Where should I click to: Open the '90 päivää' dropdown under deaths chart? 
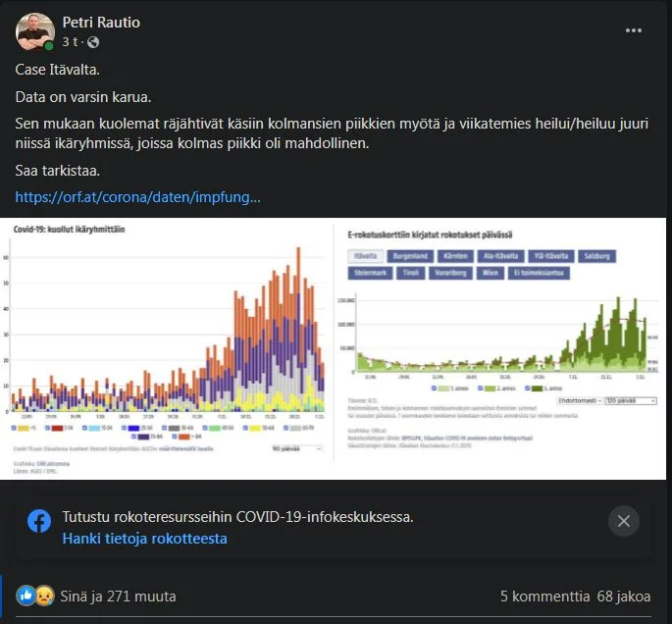(296, 448)
